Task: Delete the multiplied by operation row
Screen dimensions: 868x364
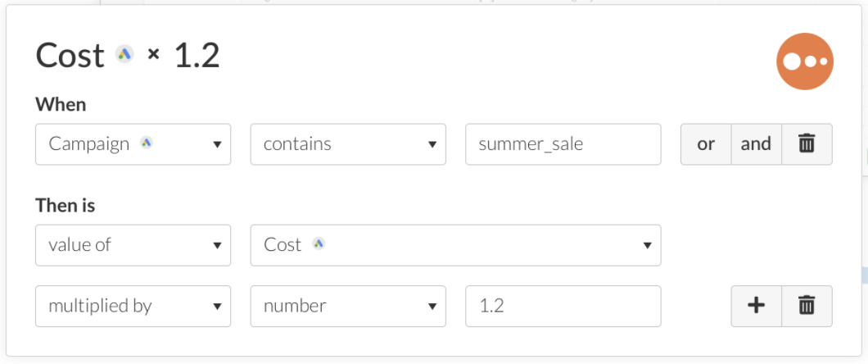Action: [x=807, y=306]
